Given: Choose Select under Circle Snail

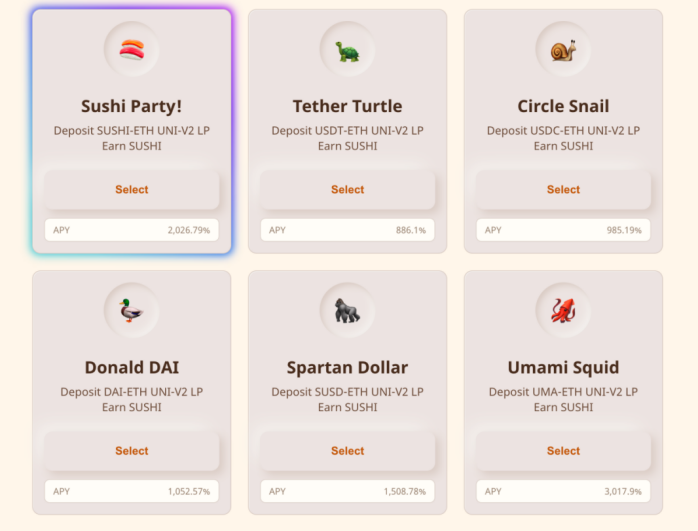Looking at the screenshot, I should (564, 190).
